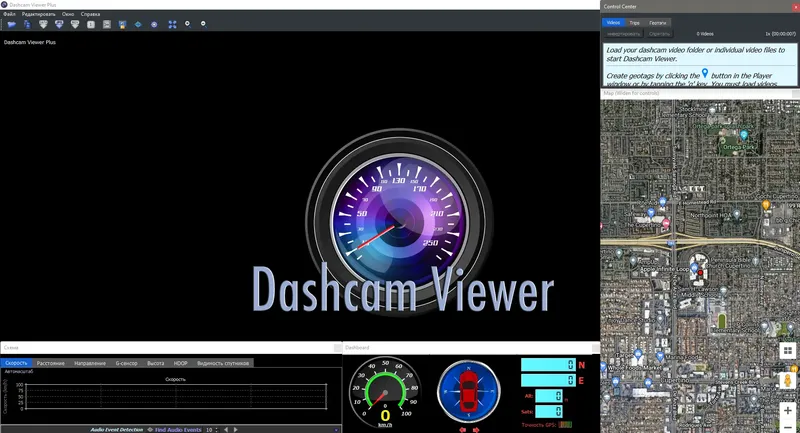Screen dimensions: 800x433
Task: Undock the Dashboard panel via its header button
Action: pos(595,348)
